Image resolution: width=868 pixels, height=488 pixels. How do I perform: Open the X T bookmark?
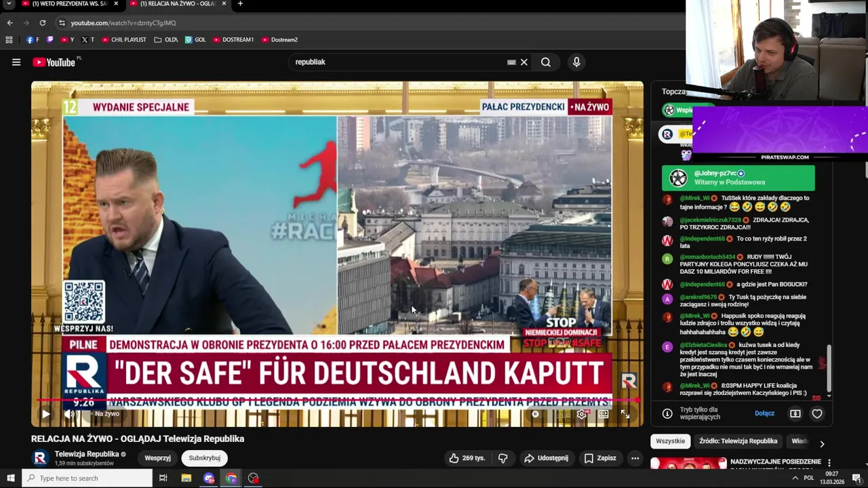(x=87, y=40)
